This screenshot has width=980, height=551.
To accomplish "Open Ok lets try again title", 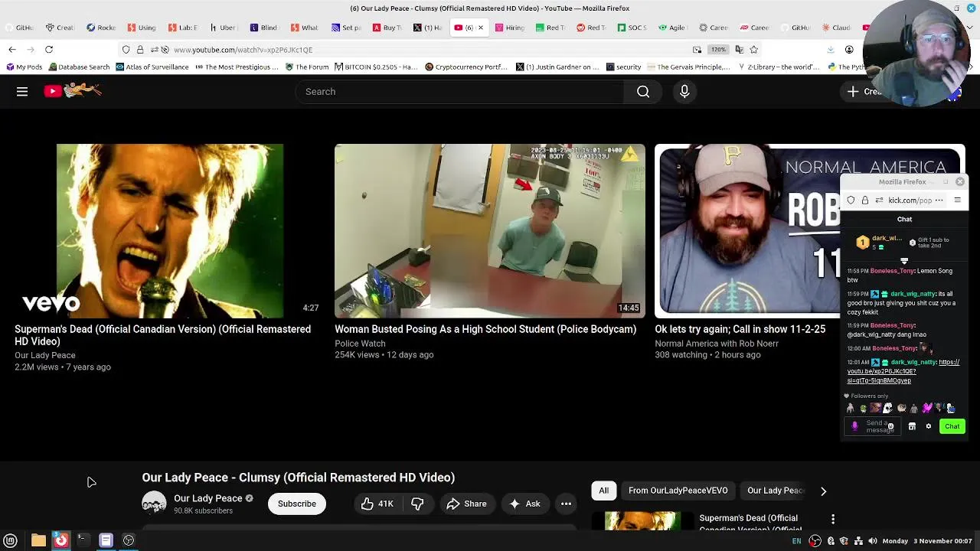I will [x=740, y=329].
